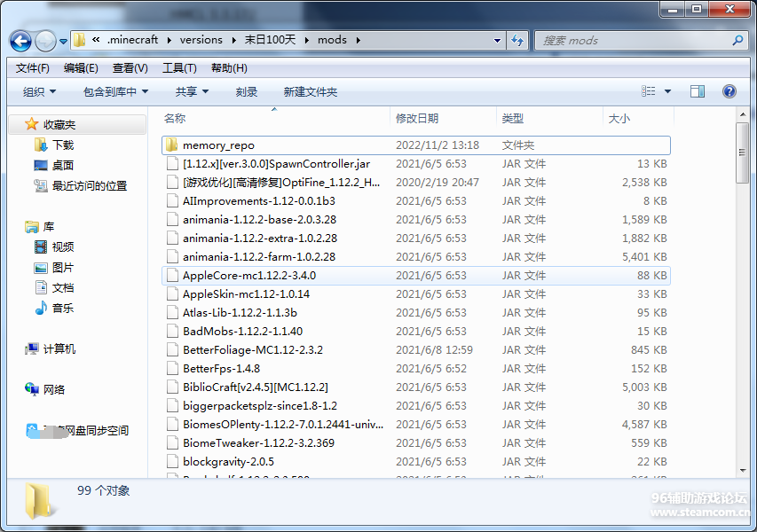757x532 pixels.
Task: Click the refresh button beside address bar
Action: (x=518, y=40)
